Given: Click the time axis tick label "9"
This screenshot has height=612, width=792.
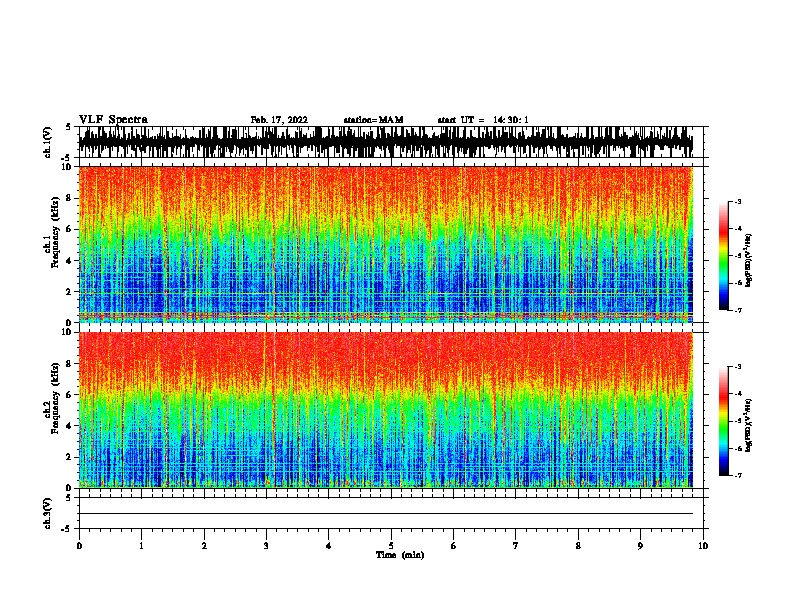Looking at the screenshot, I should pos(640,546).
